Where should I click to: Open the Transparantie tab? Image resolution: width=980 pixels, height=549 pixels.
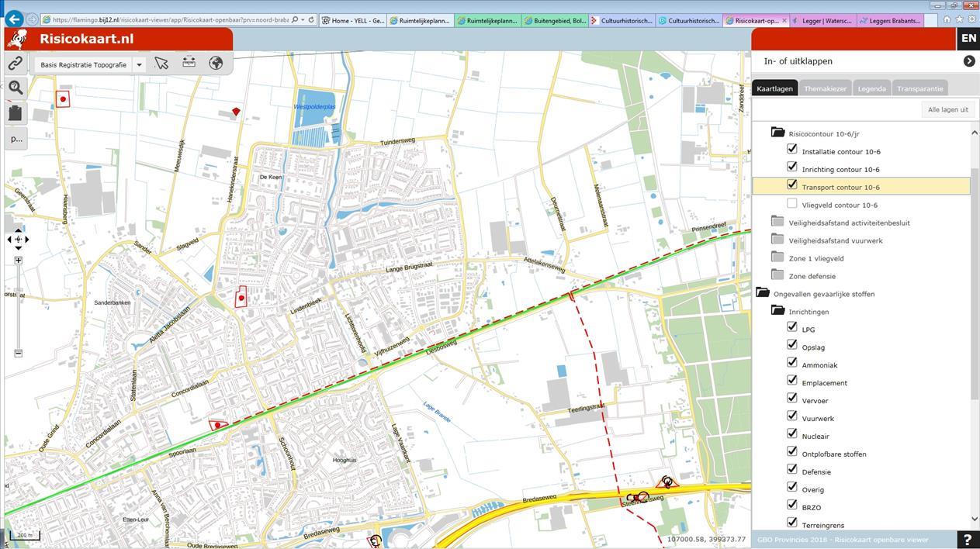coord(920,88)
